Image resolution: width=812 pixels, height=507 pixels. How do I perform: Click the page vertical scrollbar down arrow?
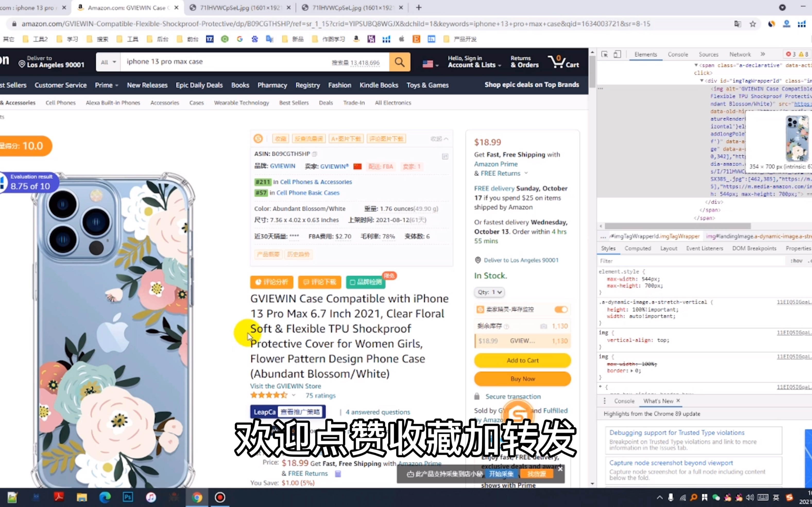point(592,484)
